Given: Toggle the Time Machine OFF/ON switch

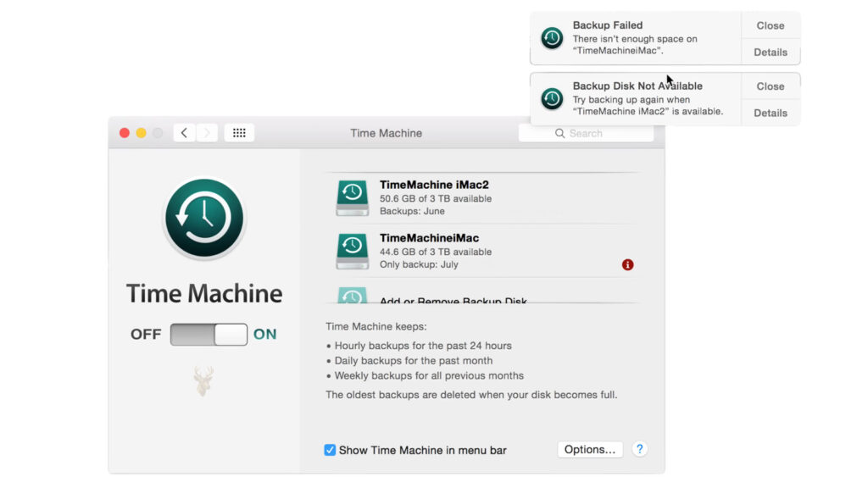Looking at the screenshot, I should tap(209, 334).
